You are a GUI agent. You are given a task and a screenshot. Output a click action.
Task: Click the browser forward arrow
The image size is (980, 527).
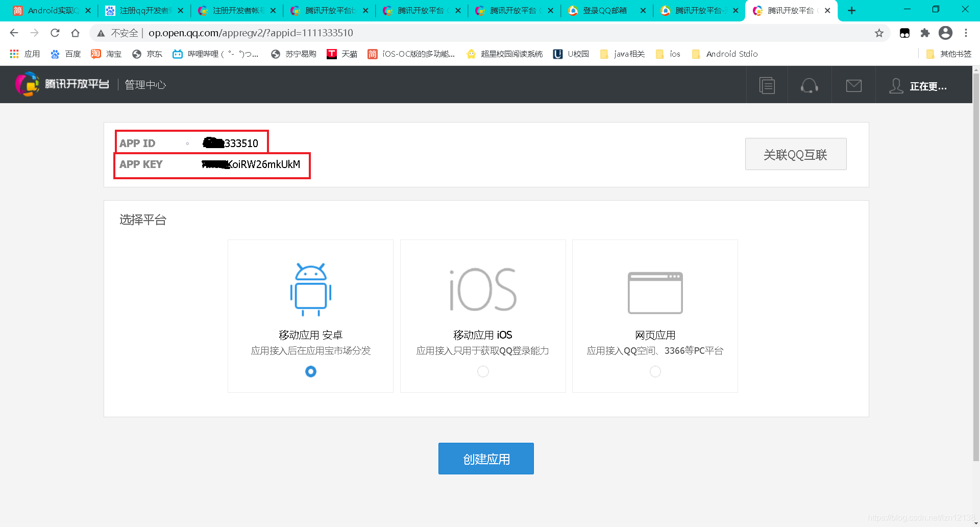click(34, 33)
